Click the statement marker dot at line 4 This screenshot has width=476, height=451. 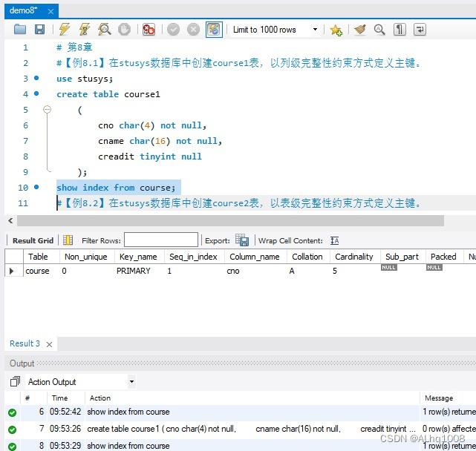coord(36,93)
